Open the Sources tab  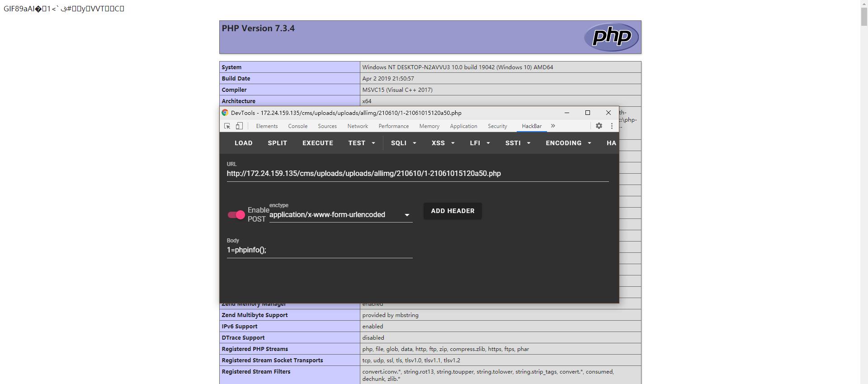point(327,126)
